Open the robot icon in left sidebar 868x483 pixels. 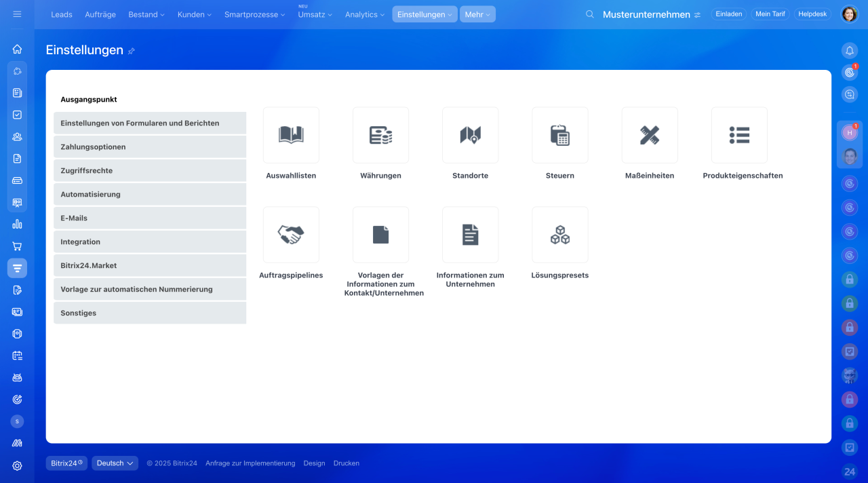coord(17,377)
